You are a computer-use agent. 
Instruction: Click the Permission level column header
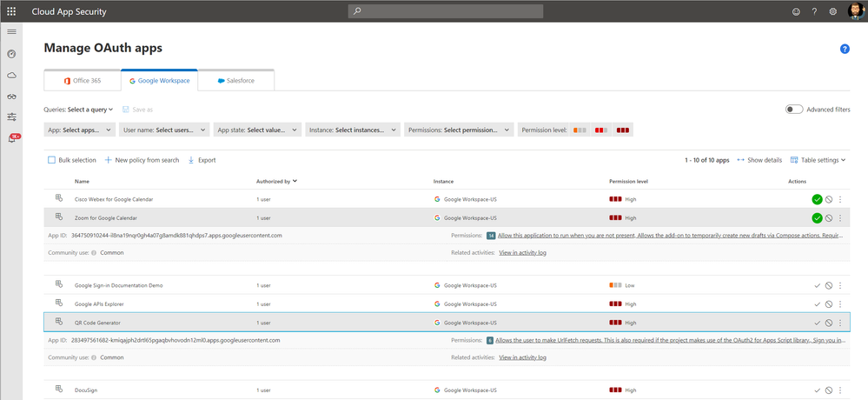(628, 181)
